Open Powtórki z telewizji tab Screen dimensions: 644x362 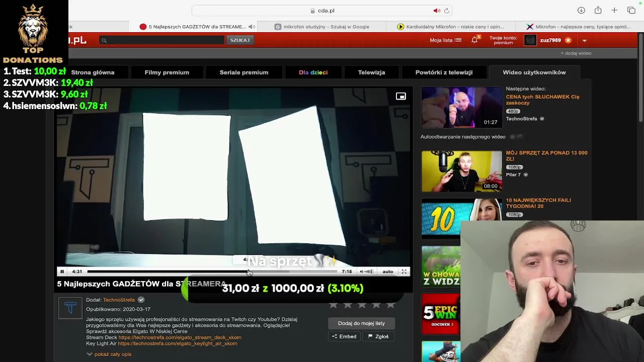444,72
